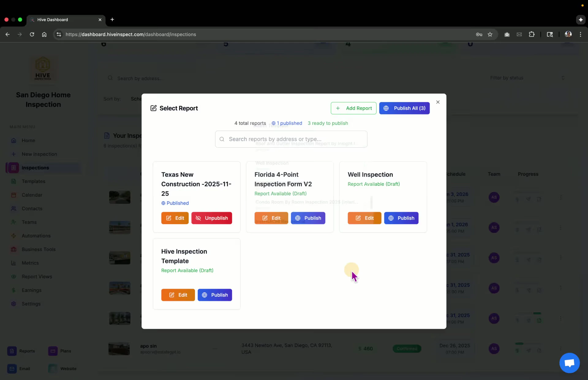The width and height of the screenshot is (588, 380).
Task: Open the three-dot actions menu on apo sin row
Action: [561, 349]
